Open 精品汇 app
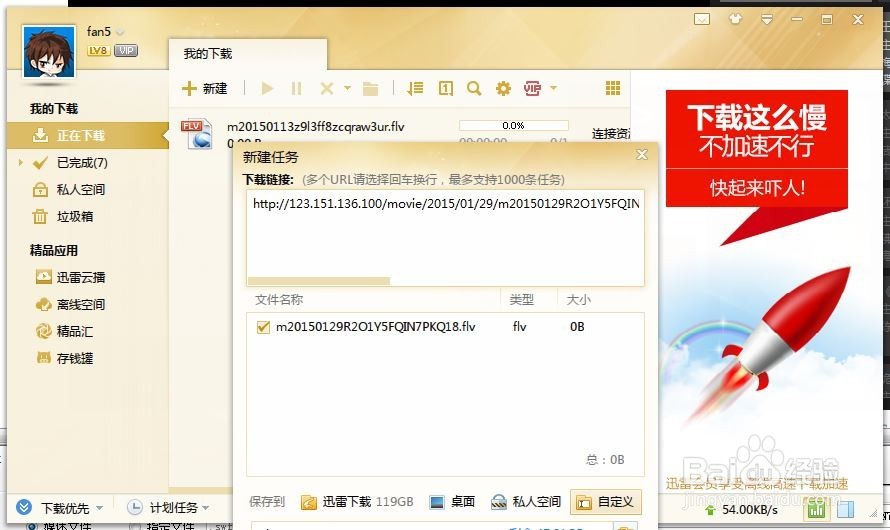 coord(74,331)
